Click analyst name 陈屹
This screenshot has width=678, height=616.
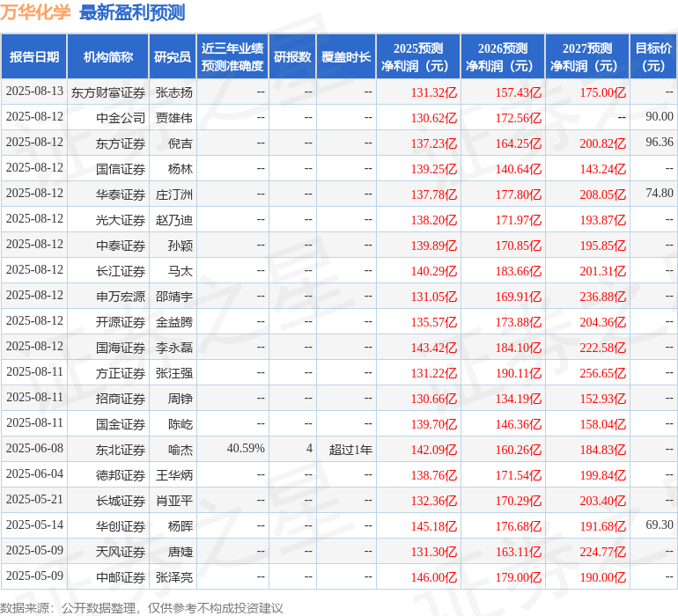click(x=181, y=424)
